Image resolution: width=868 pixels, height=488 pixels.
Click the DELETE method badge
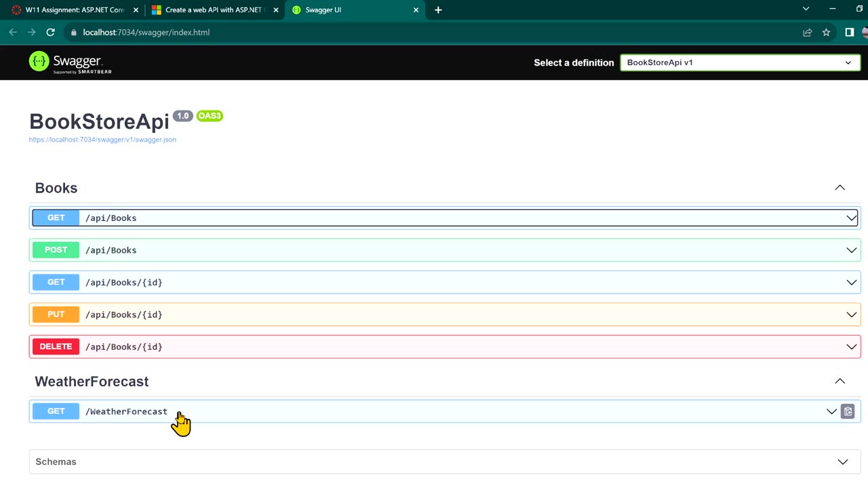pos(56,346)
